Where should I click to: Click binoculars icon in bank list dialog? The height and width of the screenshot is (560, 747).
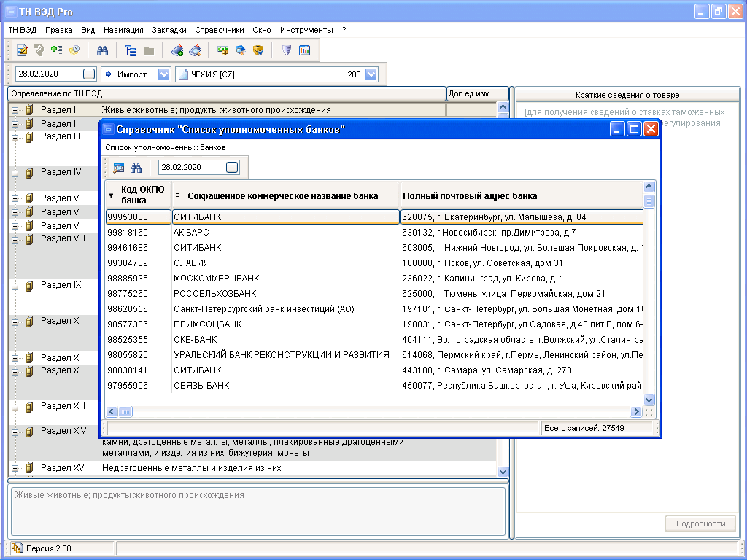pos(136,168)
